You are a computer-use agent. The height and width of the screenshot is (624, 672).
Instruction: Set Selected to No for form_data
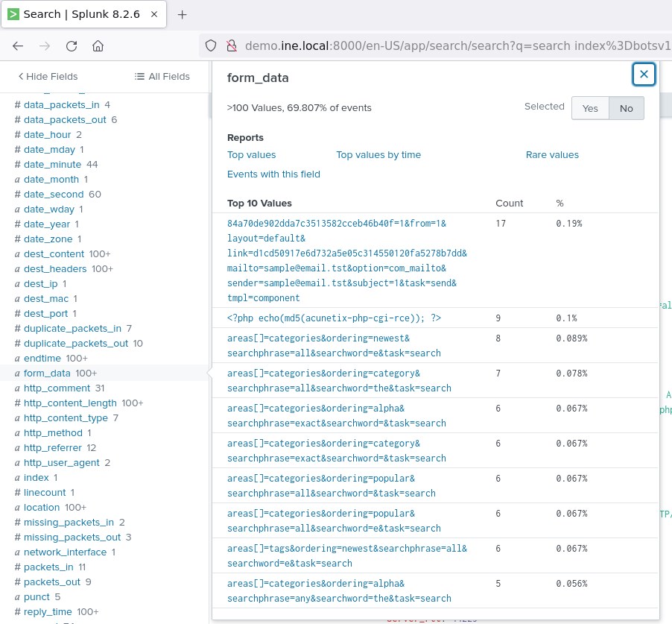(626, 108)
